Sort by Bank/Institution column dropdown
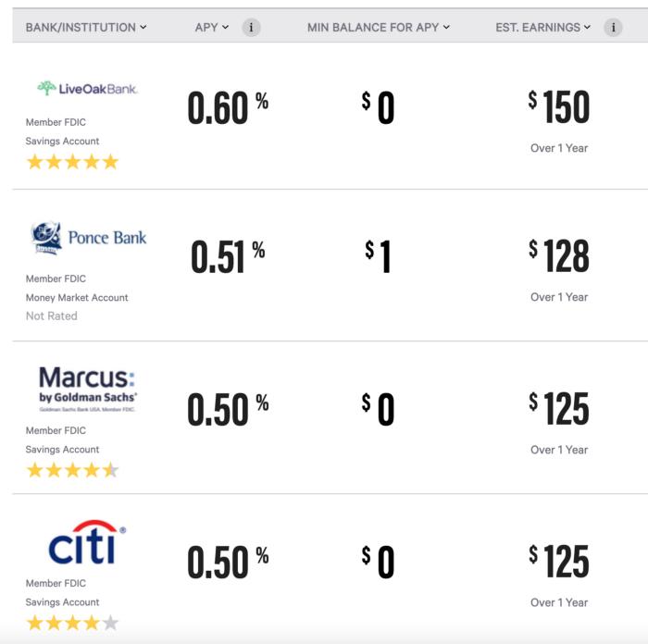Screen dimensions: 648x644 tap(86, 28)
